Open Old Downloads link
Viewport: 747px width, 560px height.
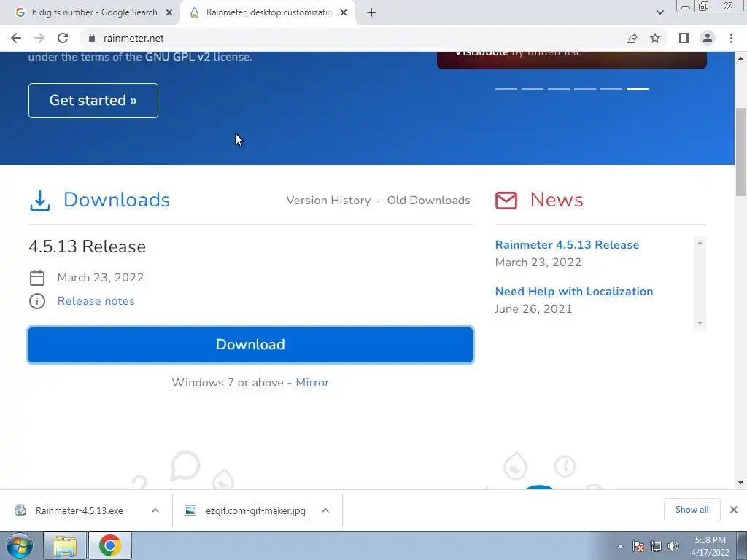pos(428,201)
